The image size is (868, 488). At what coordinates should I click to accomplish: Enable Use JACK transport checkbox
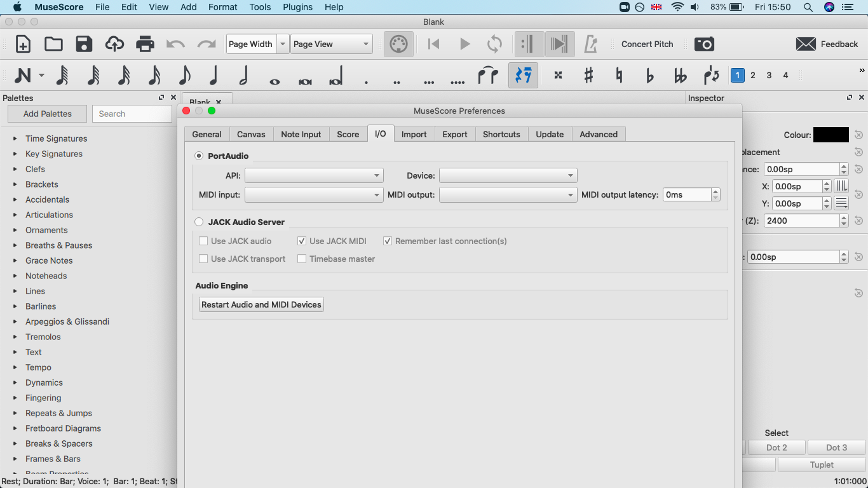pos(203,259)
